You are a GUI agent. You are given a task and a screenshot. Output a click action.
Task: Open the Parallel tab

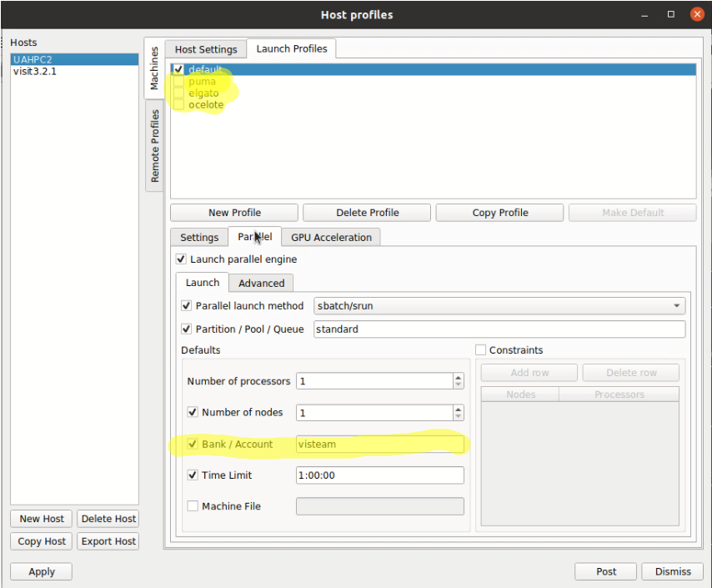point(255,237)
